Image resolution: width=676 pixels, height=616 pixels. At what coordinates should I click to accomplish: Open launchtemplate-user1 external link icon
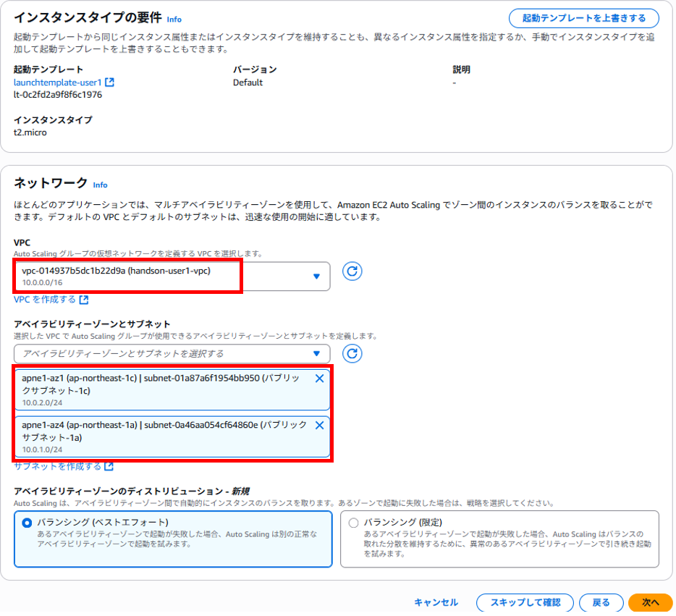pos(109,82)
